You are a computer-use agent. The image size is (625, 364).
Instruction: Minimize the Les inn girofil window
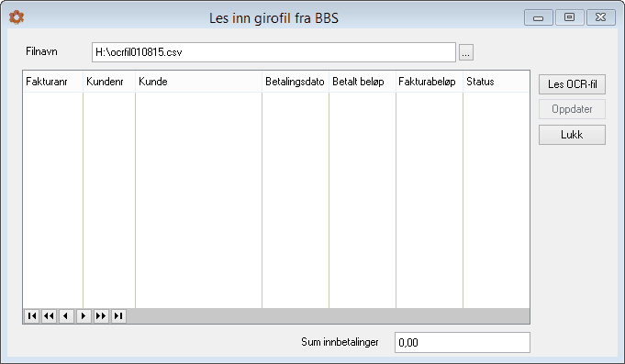click(x=538, y=18)
